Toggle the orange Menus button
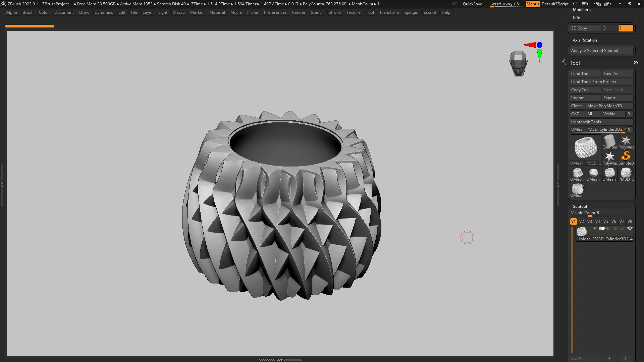 pos(533,4)
